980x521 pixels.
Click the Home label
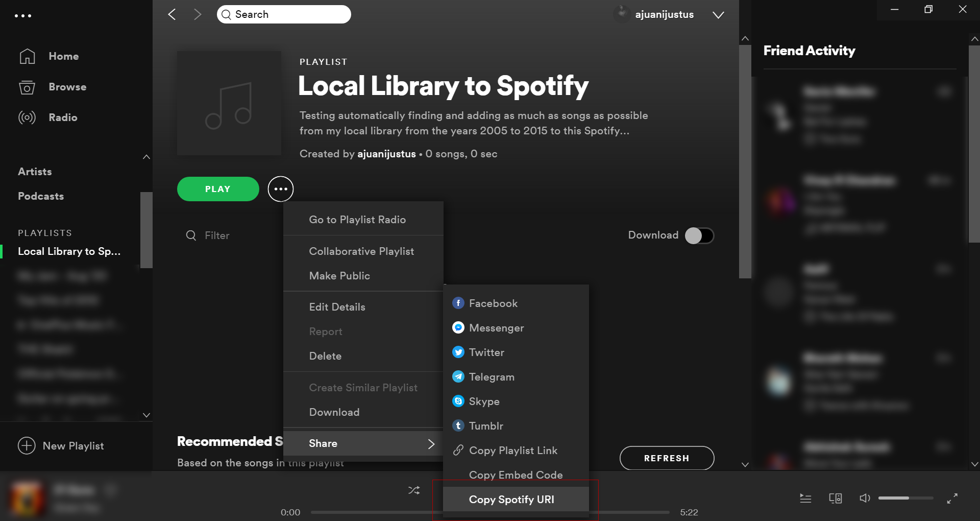pos(64,56)
